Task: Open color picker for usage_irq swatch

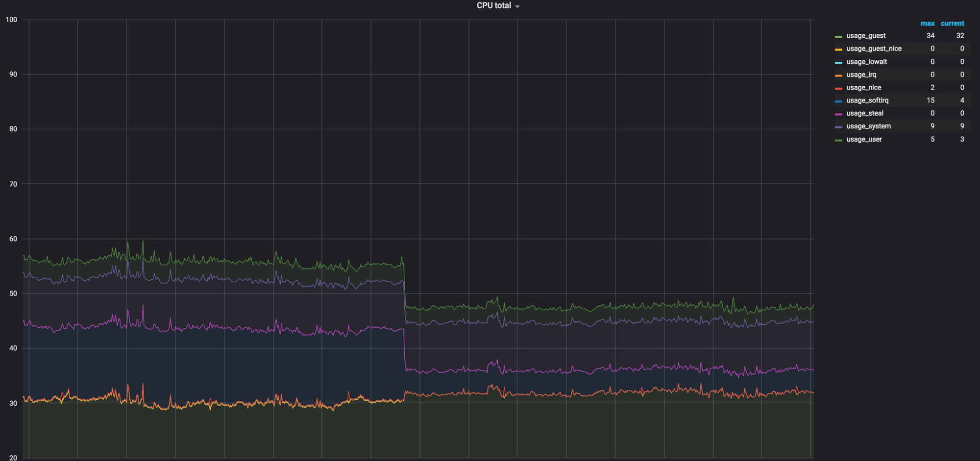Action: [x=838, y=75]
